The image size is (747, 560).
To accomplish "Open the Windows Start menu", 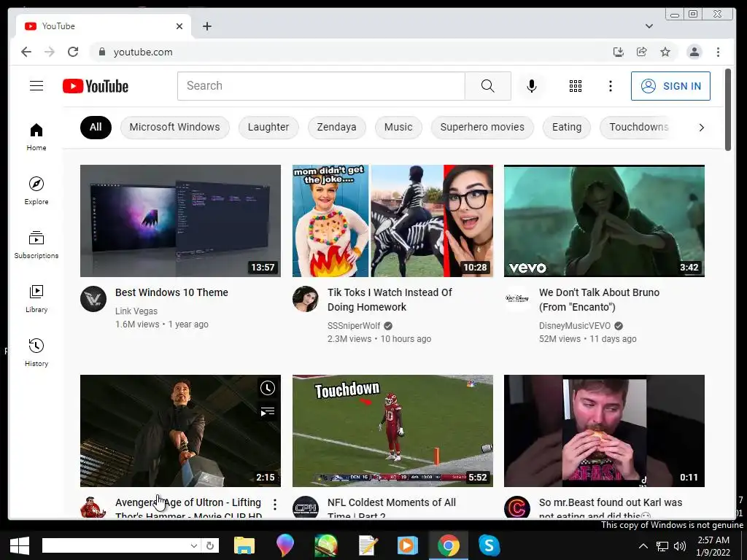I will (20, 545).
